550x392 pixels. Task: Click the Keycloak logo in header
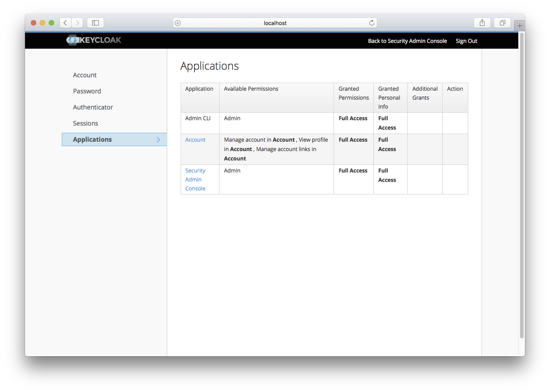94,40
